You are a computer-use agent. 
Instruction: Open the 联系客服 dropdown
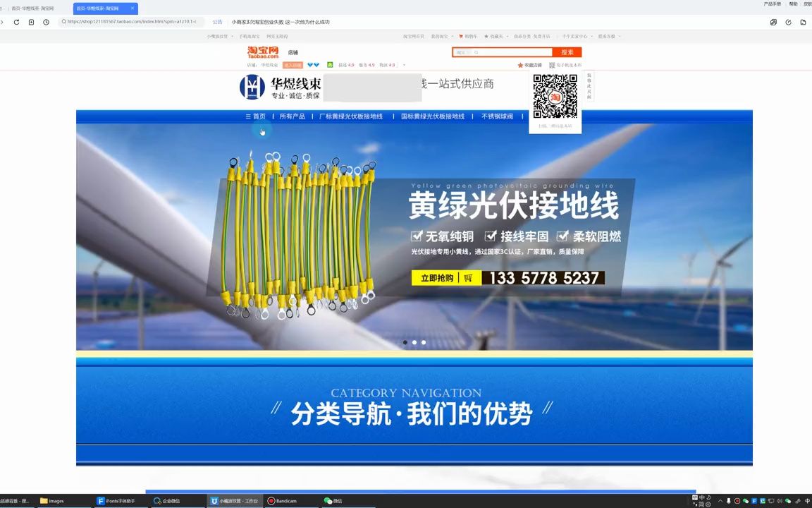point(606,36)
